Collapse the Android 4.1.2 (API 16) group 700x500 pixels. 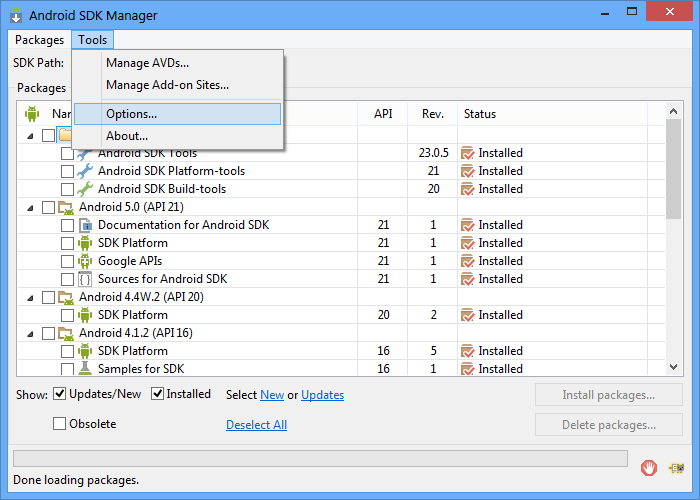pyautogui.click(x=30, y=334)
